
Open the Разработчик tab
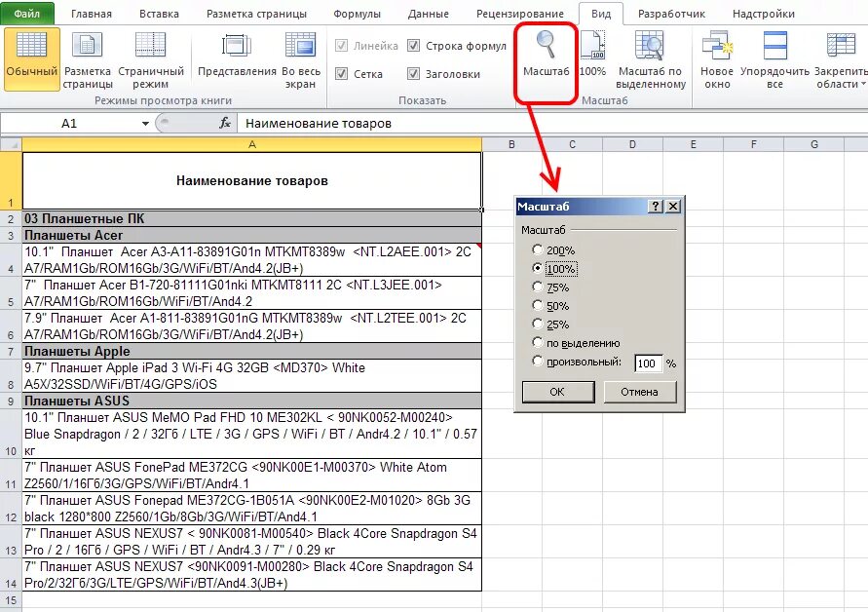pyautogui.click(x=671, y=14)
